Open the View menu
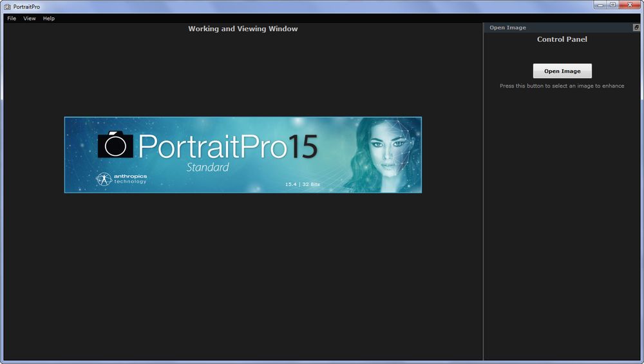 pos(30,19)
